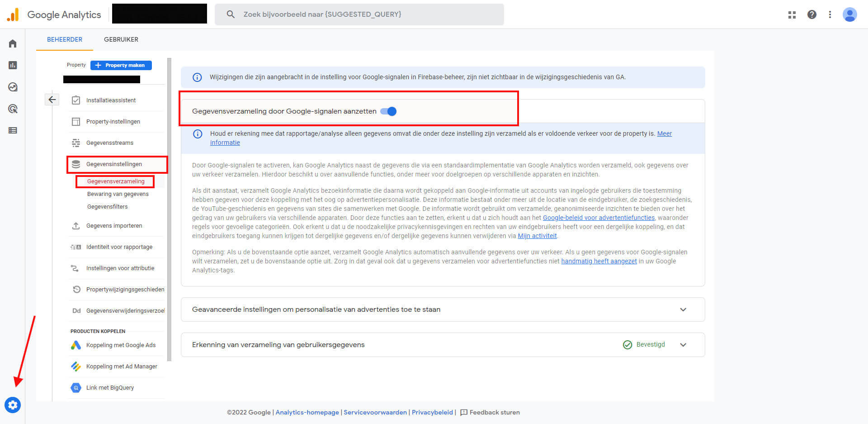Click the search input field

tap(359, 14)
